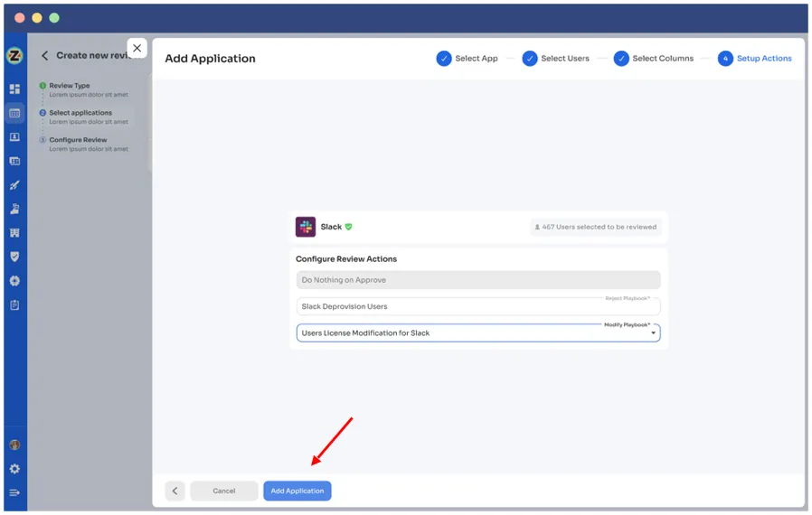Open the rocket icon in the sidebar
Viewport: 812px width, 515px height.
(14, 185)
